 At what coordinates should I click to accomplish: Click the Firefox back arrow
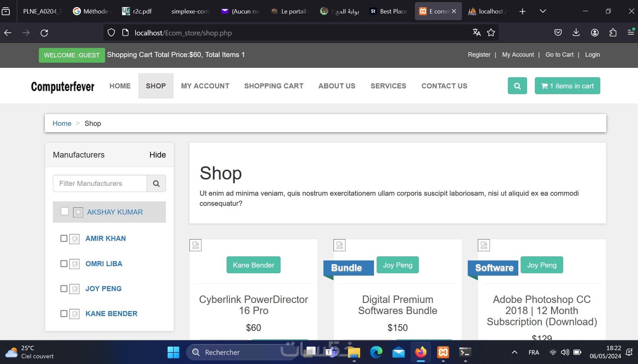(8, 33)
